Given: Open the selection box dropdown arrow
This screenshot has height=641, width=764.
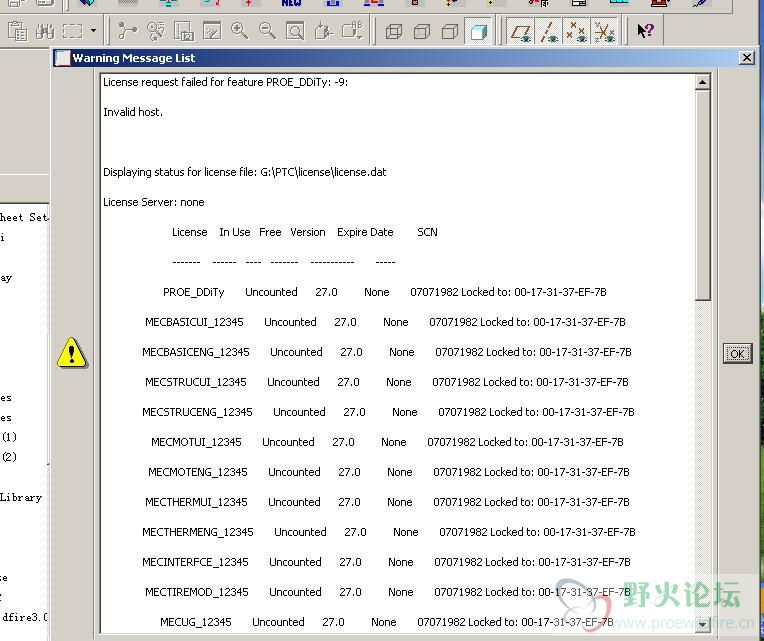Looking at the screenshot, I should 93,31.
